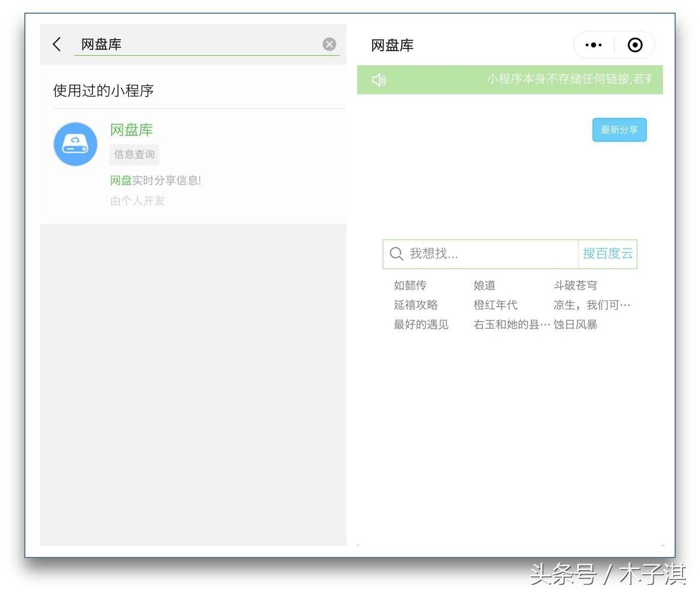Select the 如懿传 hot search keyword
700x594 pixels.
click(x=410, y=285)
